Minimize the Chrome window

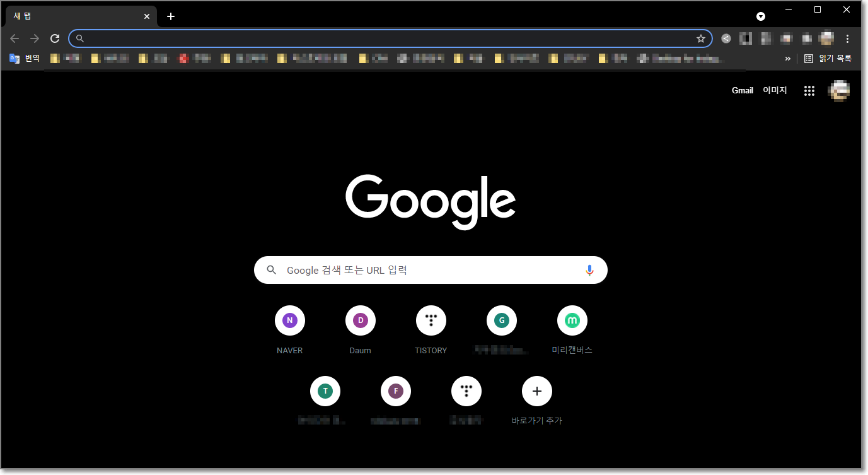tap(789, 9)
